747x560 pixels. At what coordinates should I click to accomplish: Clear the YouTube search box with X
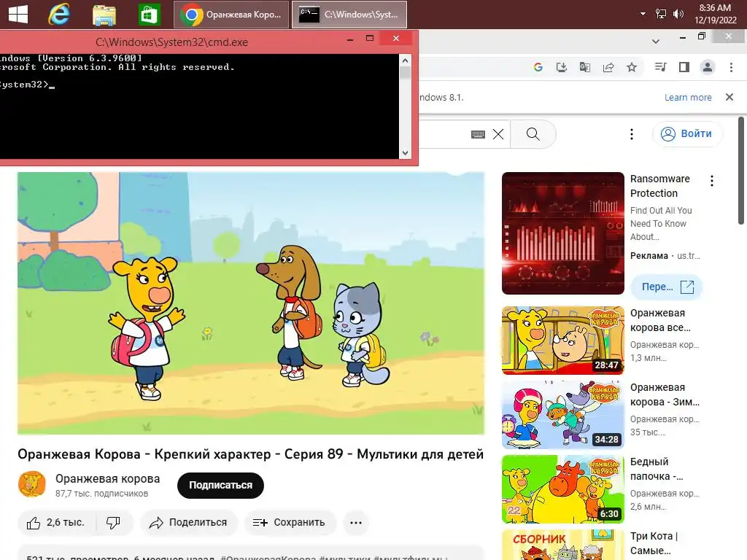click(x=498, y=134)
